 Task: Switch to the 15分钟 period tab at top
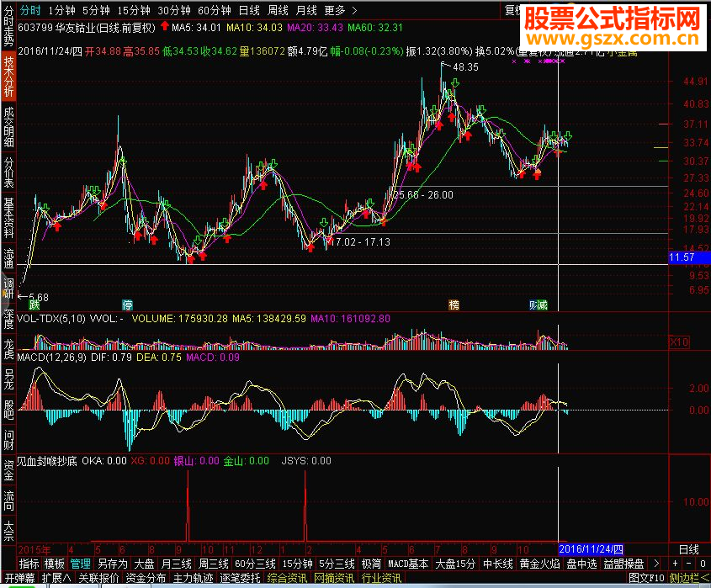coord(133,10)
